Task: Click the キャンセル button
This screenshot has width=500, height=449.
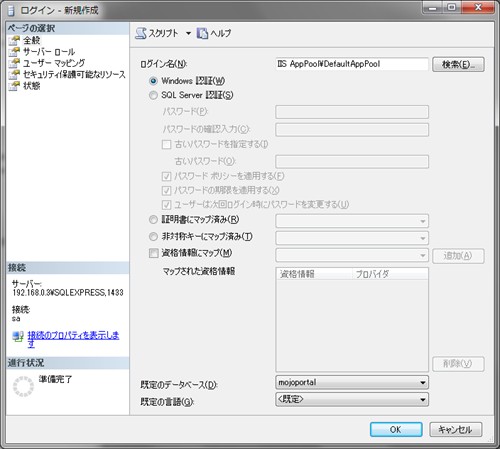Action: coord(456,429)
